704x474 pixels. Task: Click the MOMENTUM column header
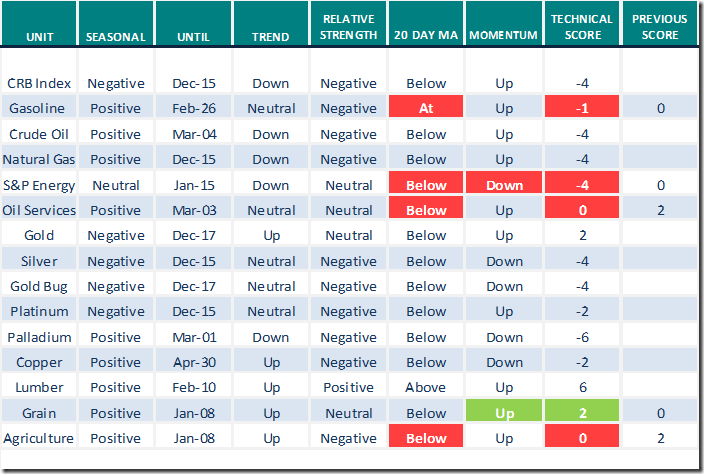click(505, 37)
